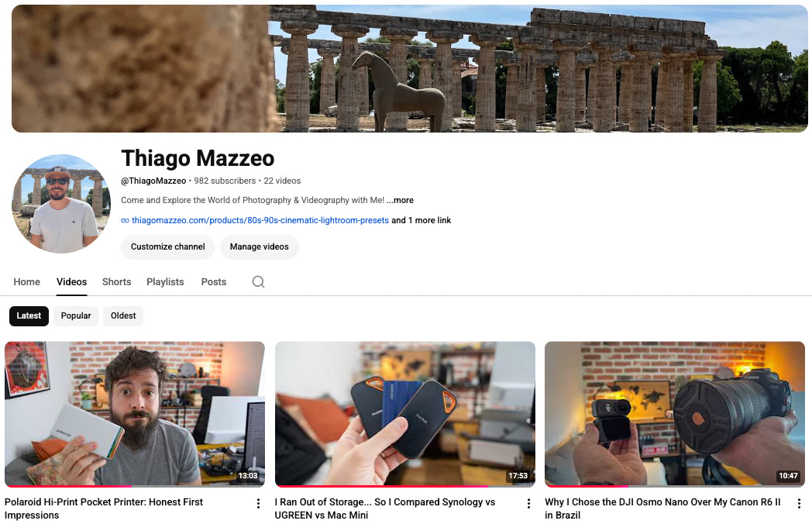
Task: Click the link chain icon beside thiagomazzeo.com
Action: [x=125, y=221]
